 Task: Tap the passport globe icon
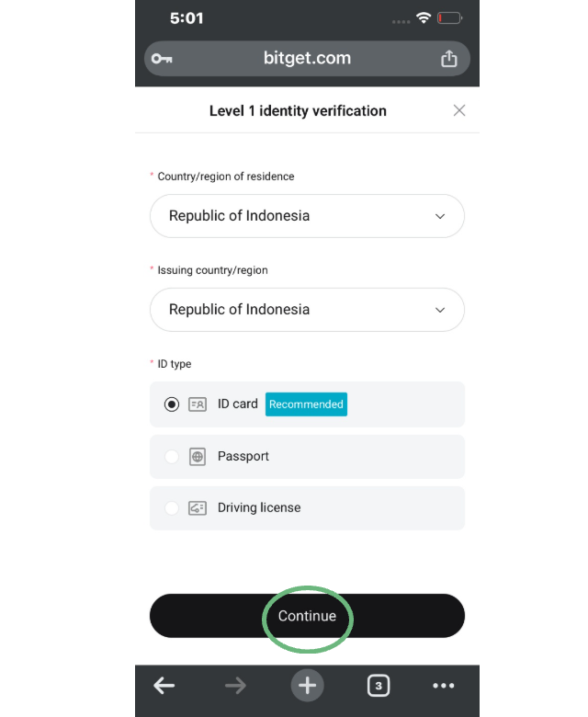click(198, 457)
